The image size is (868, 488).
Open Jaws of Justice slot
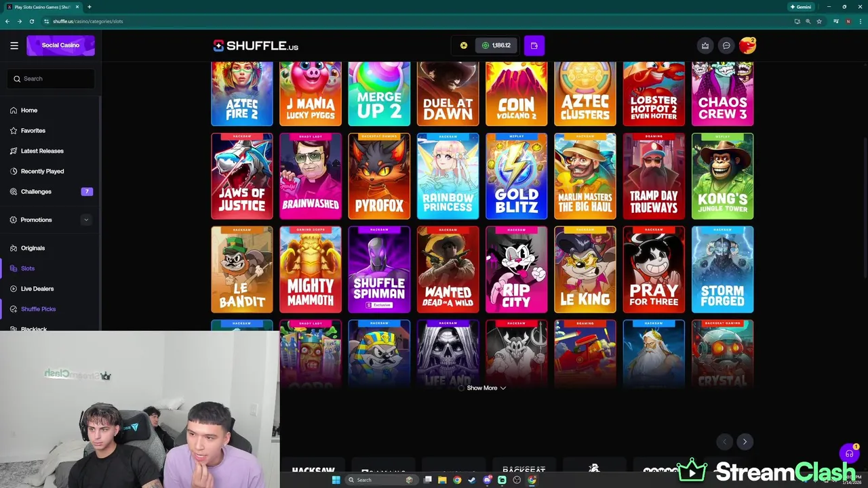pos(242,176)
